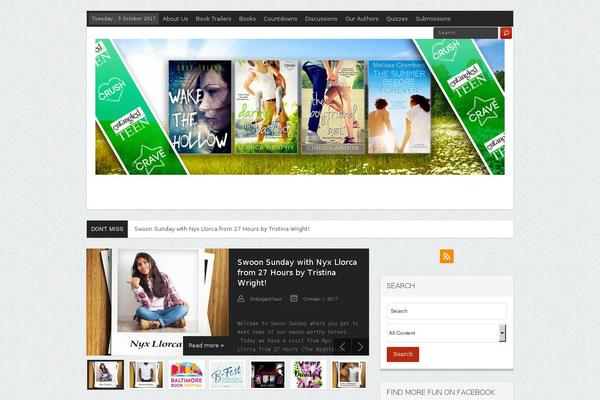Open the Quizzes menu item
This screenshot has height=400, width=600.
[397, 19]
